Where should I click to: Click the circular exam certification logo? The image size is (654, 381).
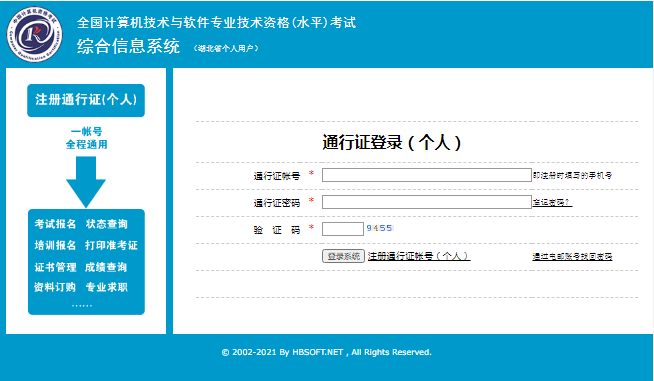tap(35, 34)
